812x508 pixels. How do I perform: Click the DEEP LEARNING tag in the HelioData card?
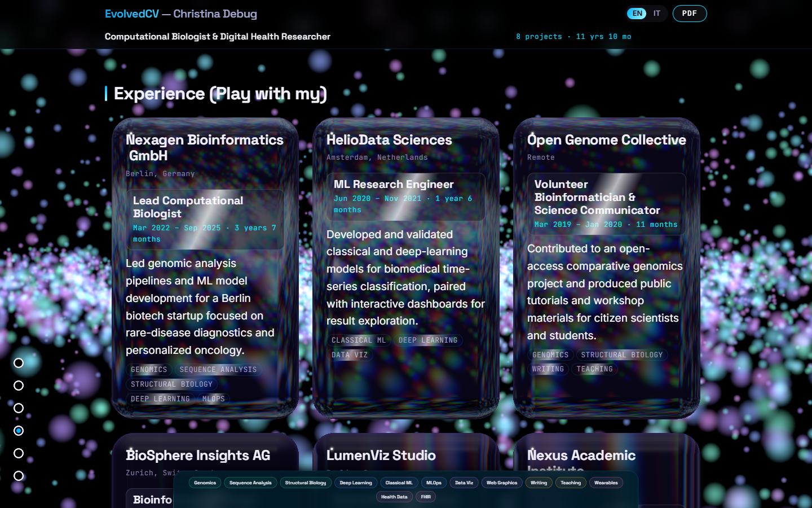(x=428, y=340)
